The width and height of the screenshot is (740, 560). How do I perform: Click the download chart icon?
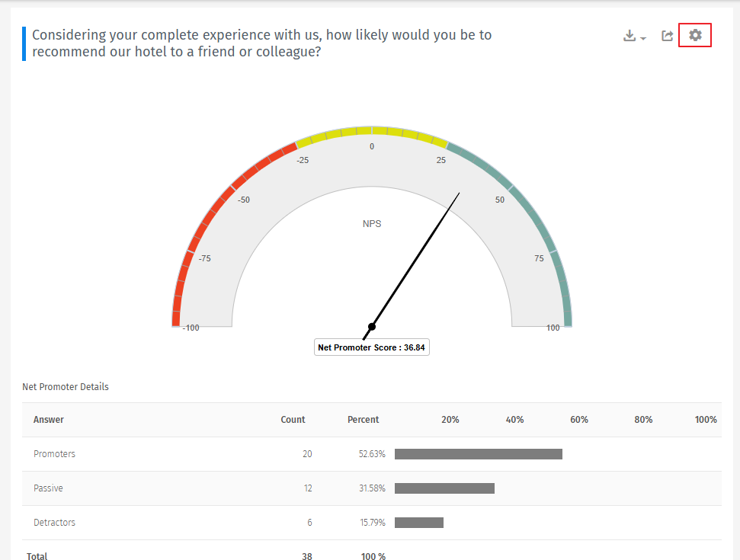tap(629, 35)
